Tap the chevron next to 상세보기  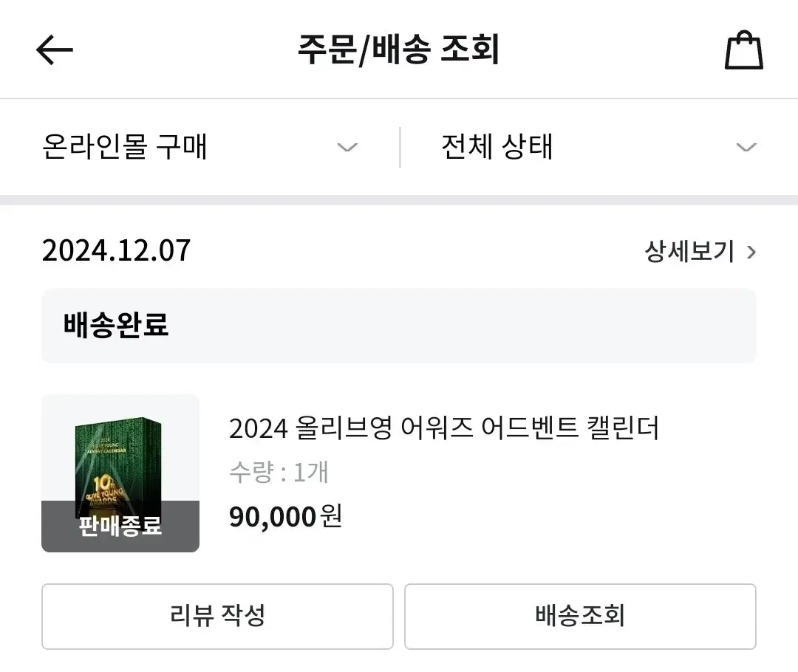pyautogui.click(x=751, y=252)
